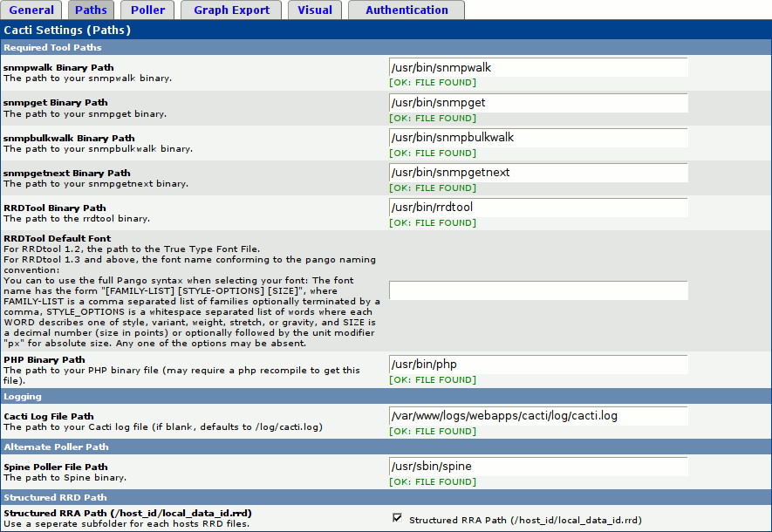Click the Pango syntax font description paragraph

click(x=192, y=311)
